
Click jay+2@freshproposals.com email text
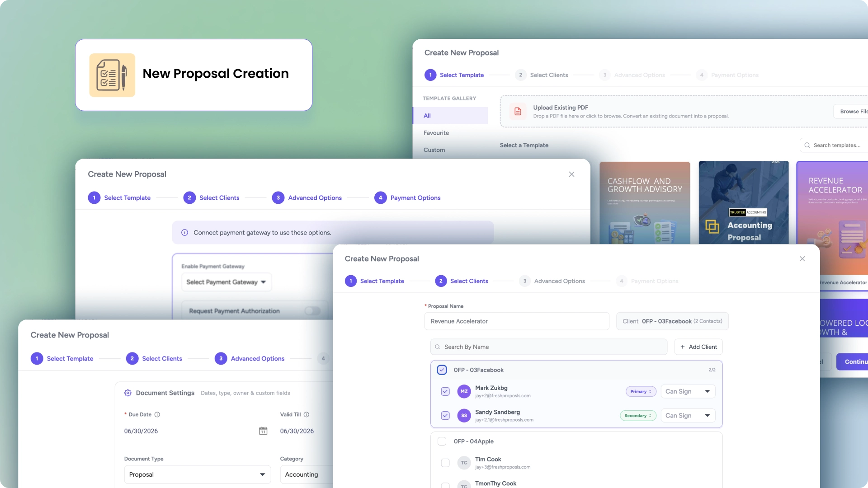click(x=503, y=396)
